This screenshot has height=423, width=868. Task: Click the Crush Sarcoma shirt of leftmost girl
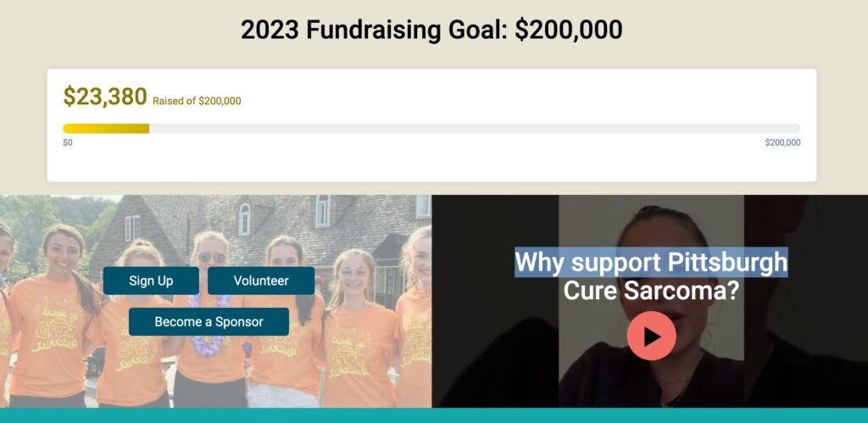[48, 337]
